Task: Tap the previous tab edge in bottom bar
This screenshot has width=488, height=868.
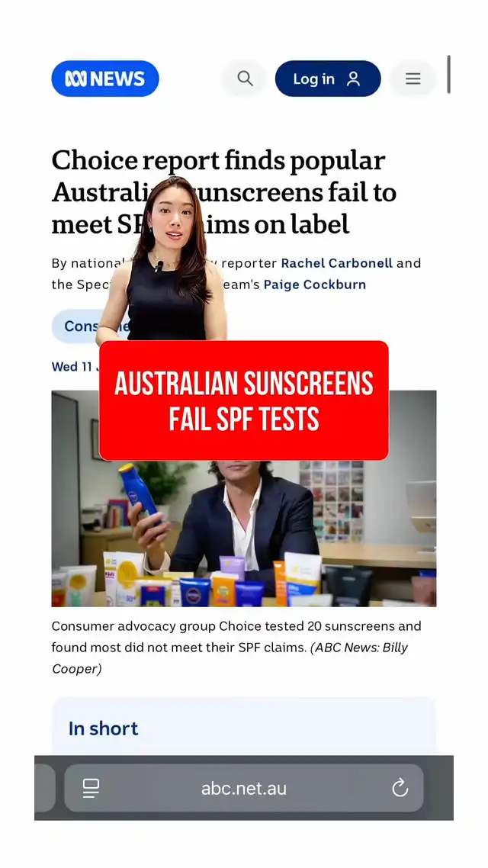Action: click(x=45, y=788)
